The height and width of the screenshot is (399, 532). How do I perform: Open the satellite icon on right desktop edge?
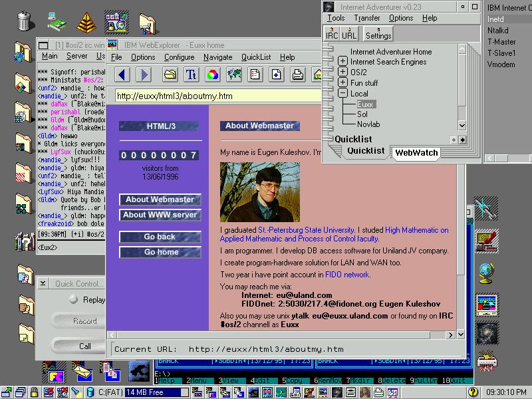coord(485,207)
